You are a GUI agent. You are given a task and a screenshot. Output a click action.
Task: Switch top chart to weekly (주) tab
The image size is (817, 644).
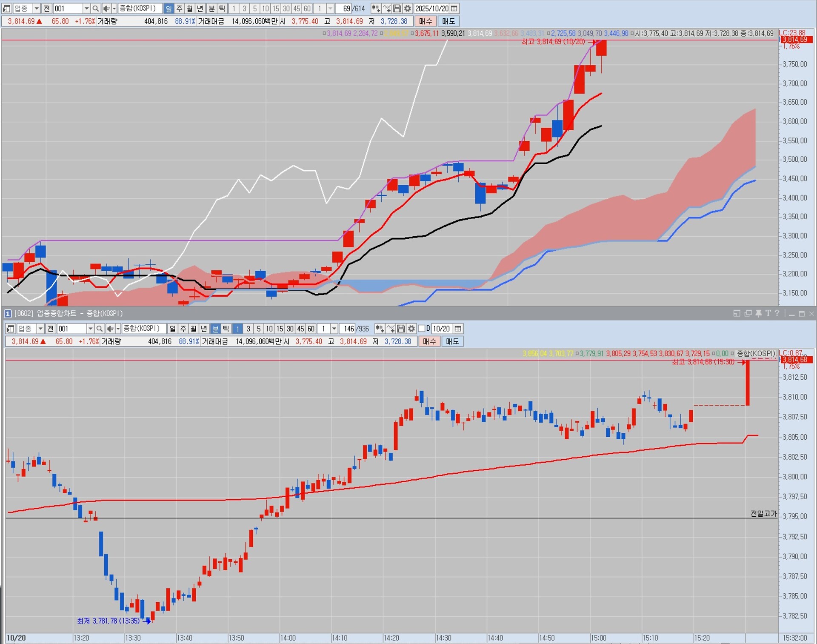pyautogui.click(x=179, y=9)
